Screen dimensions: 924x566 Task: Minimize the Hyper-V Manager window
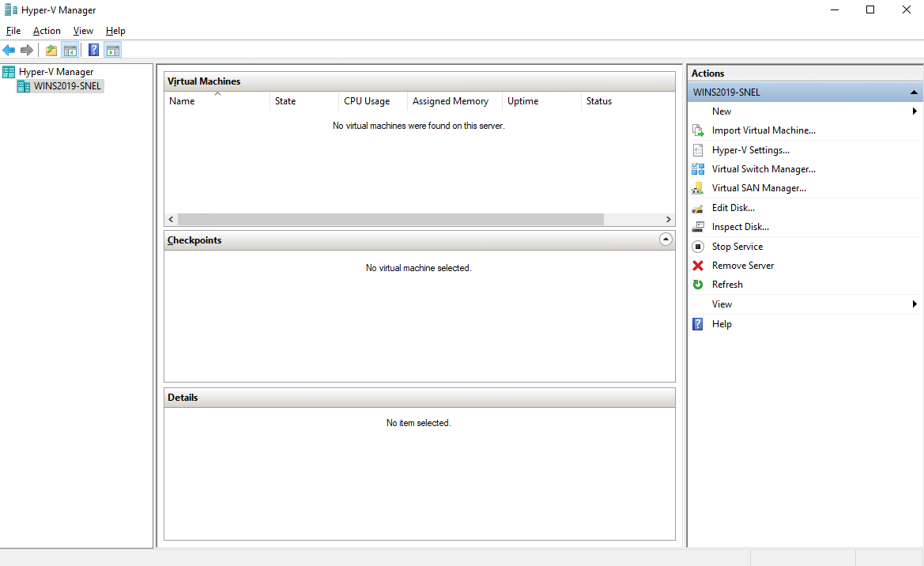coord(835,9)
